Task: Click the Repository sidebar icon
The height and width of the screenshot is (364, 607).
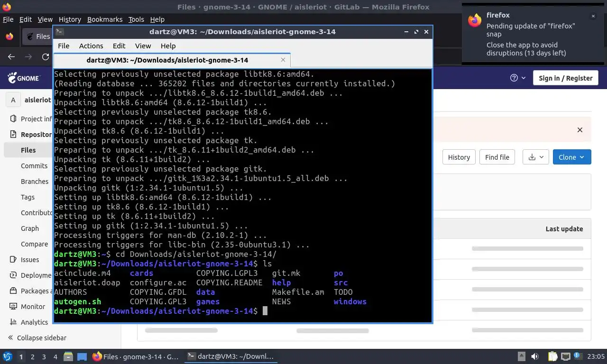Action: point(13,135)
